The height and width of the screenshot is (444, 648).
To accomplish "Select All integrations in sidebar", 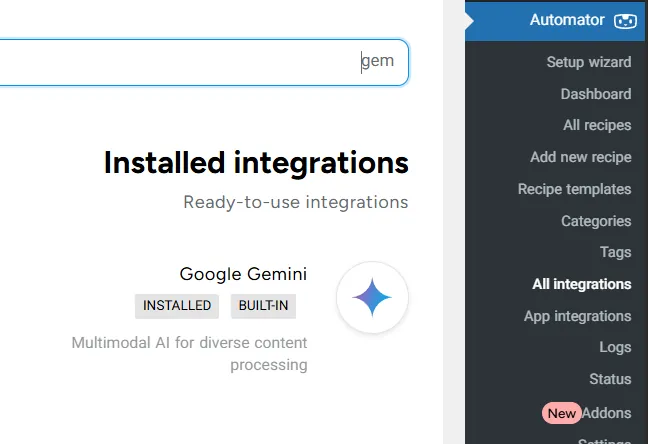I will coord(581,284).
